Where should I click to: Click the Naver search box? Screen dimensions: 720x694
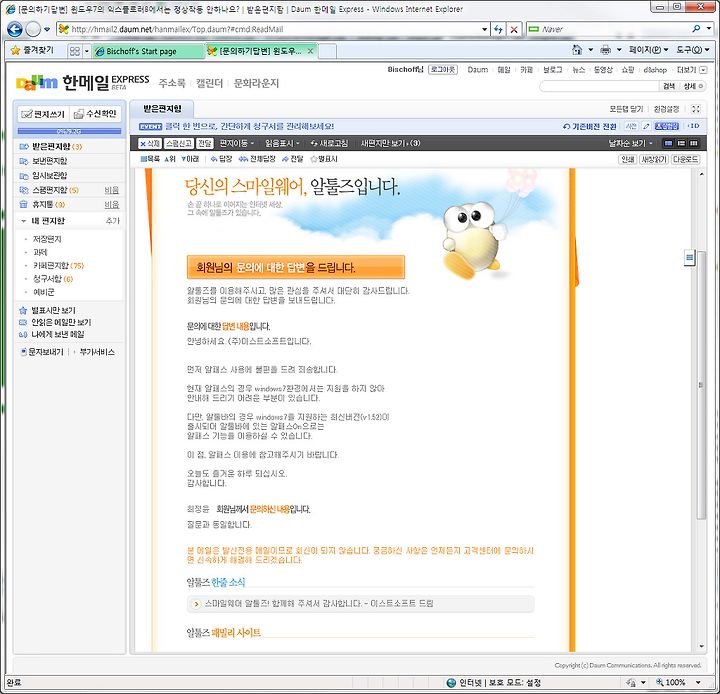(x=613, y=29)
